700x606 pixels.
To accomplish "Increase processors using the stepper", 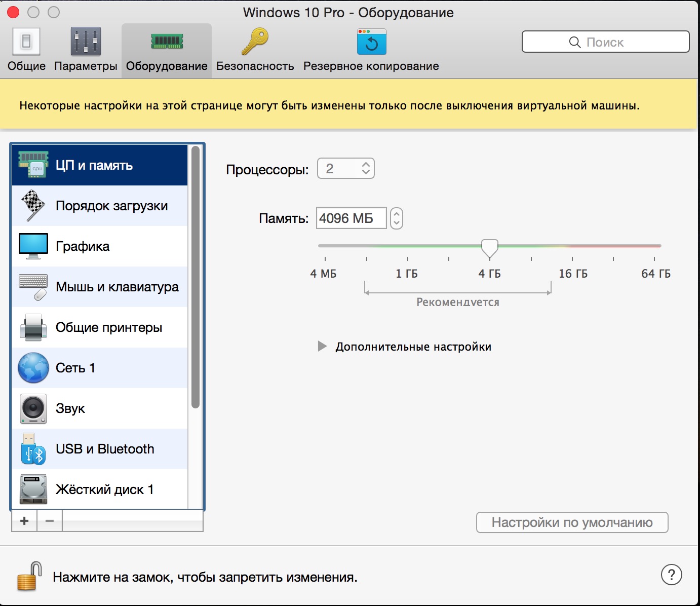I will 366,165.
